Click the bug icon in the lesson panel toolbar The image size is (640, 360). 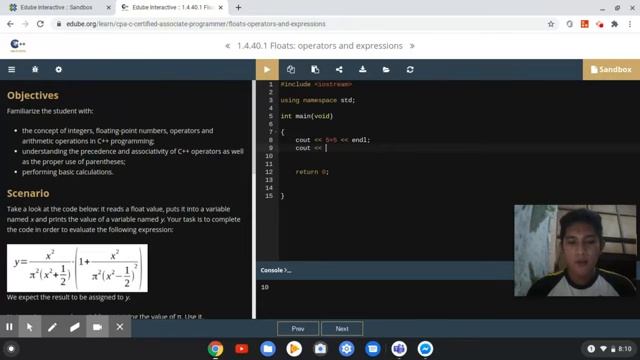point(35,69)
